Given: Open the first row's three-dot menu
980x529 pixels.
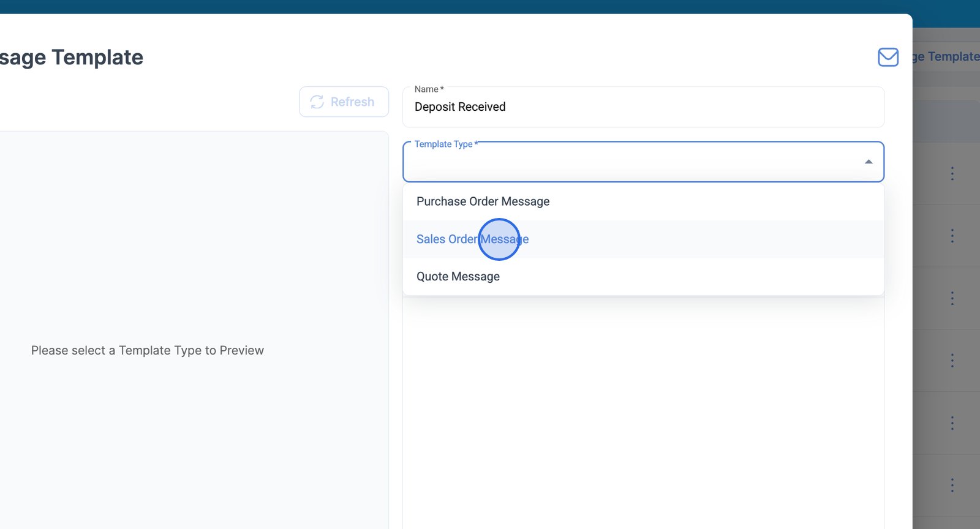Looking at the screenshot, I should click(952, 173).
